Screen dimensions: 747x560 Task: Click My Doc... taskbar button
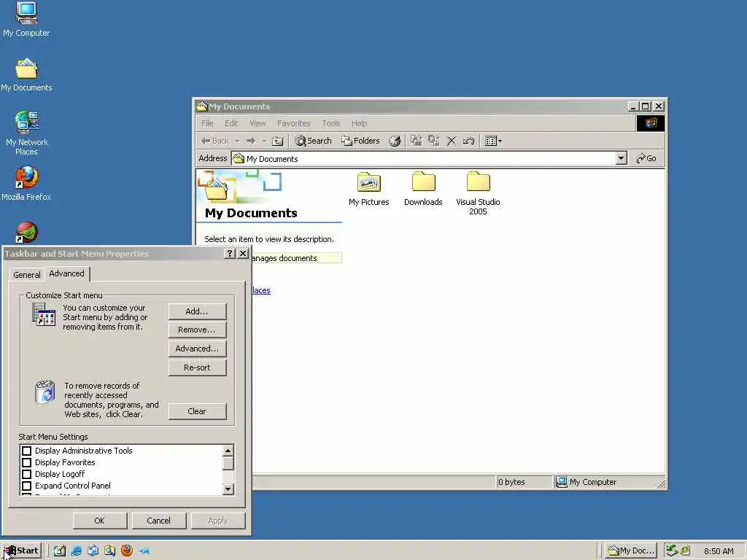click(631, 551)
